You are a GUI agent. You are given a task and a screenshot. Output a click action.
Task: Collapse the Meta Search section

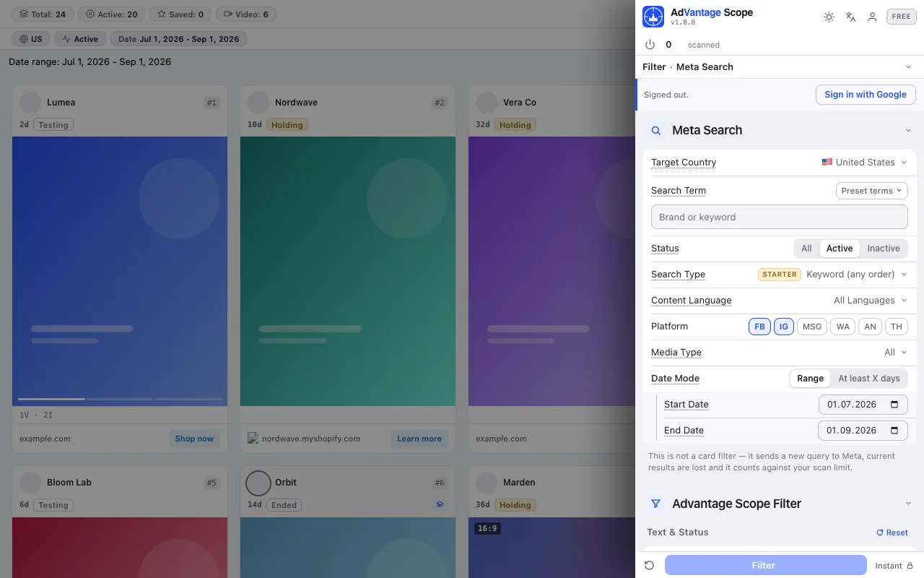click(x=908, y=131)
